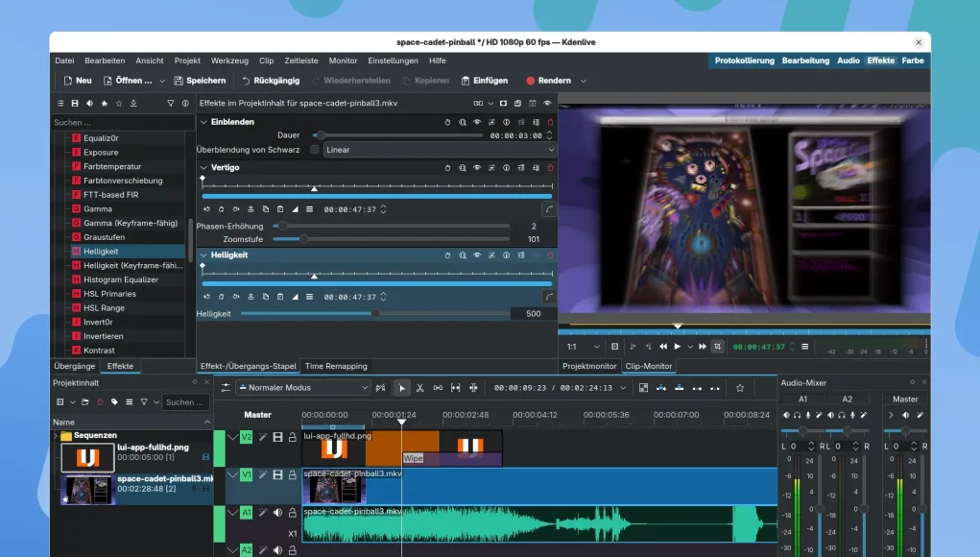Open the Normaler Modus dropdown
This screenshot has height=557, width=980.
click(x=302, y=388)
